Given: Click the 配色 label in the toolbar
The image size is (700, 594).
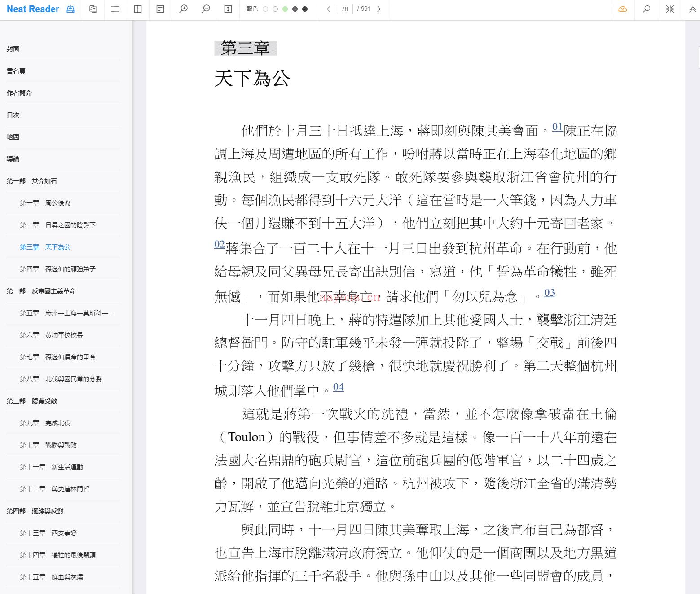Looking at the screenshot, I should point(252,9).
